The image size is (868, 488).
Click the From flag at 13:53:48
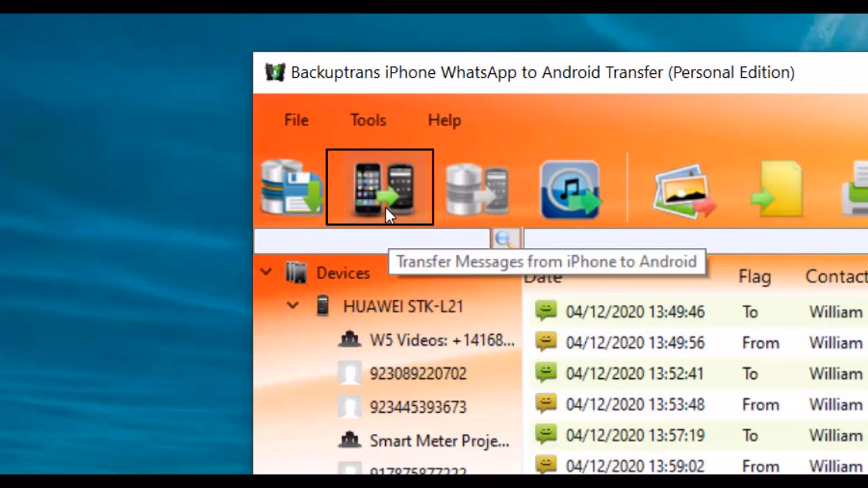(x=760, y=405)
